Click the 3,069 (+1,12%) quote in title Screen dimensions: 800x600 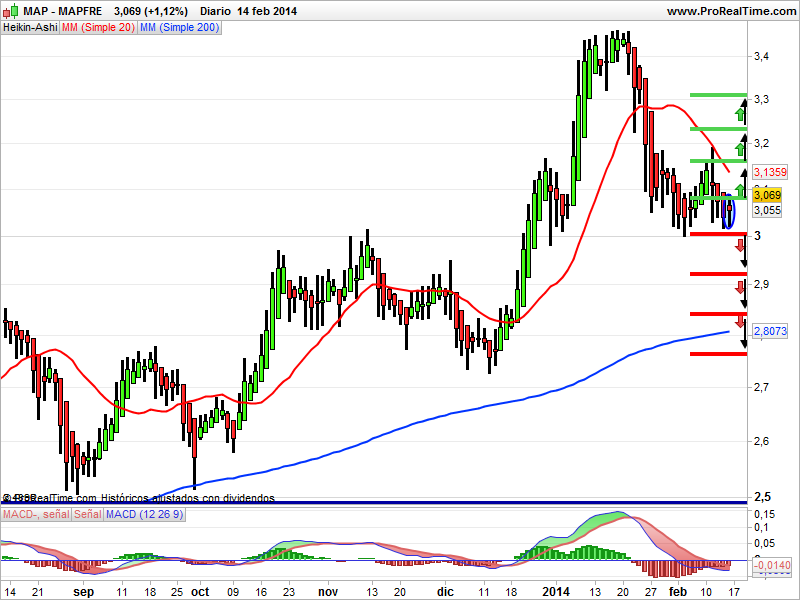point(151,11)
